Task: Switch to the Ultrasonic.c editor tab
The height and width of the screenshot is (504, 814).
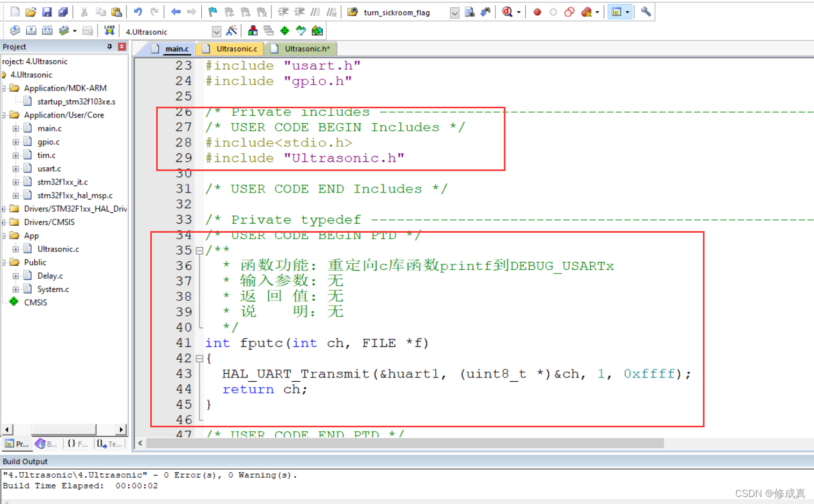Action: [230, 49]
